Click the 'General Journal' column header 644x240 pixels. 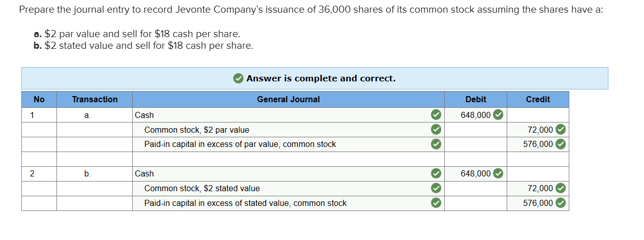tap(288, 100)
